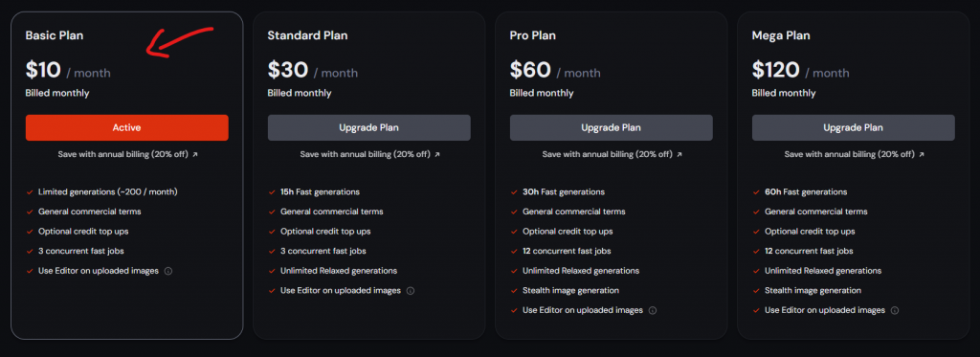Screen dimensions: 980x357
Task: Click Upgrade Plan on the Mega Plan card
Action: point(853,127)
